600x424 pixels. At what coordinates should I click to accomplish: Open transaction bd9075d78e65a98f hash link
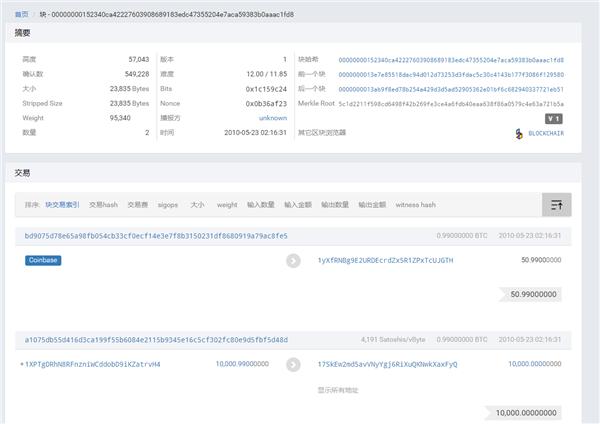[x=156, y=236]
